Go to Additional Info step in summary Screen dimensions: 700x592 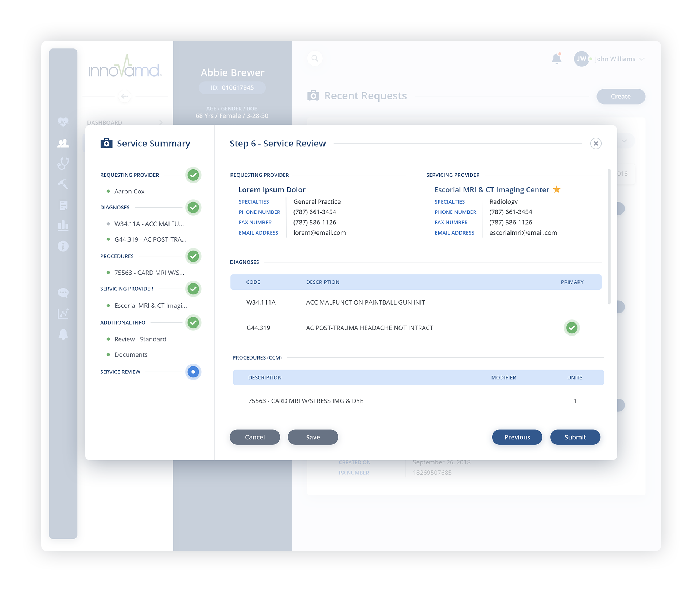[x=122, y=322]
